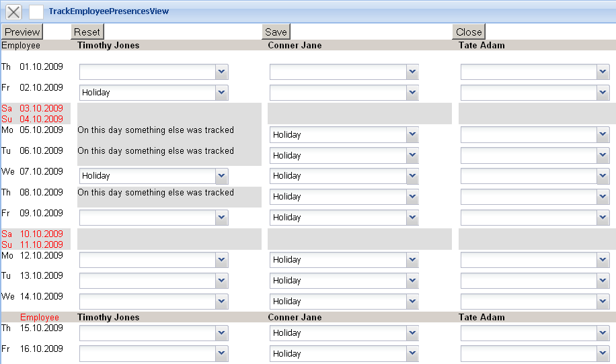Open Timothy Jones dropdown for 09.10.2009
Screen dimensions: 616x364
[221, 218]
